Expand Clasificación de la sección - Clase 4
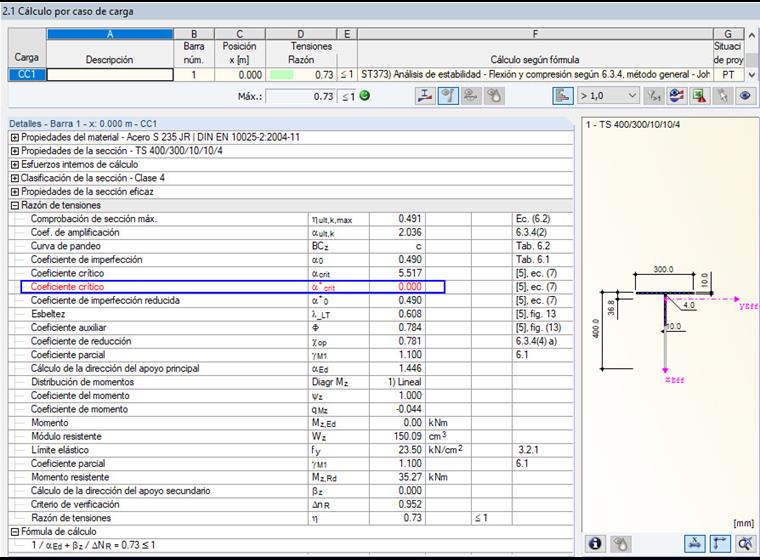 click(x=15, y=178)
